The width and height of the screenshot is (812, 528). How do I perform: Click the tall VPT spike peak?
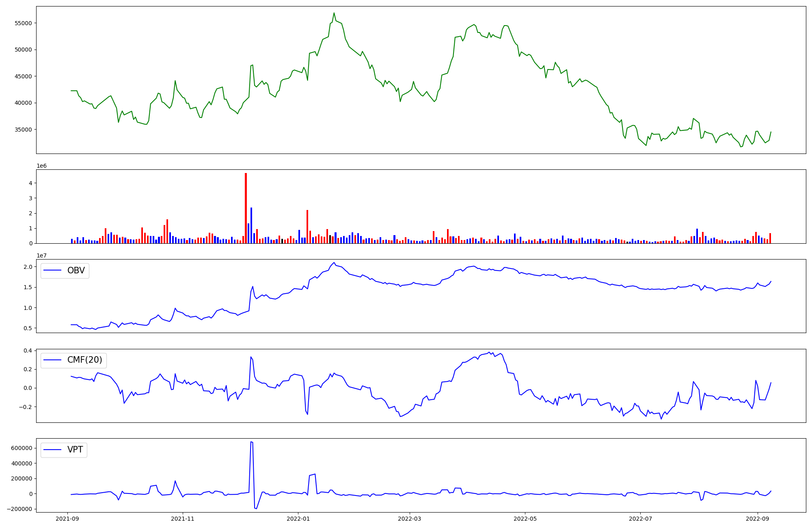pyautogui.click(x=251, y=442)
